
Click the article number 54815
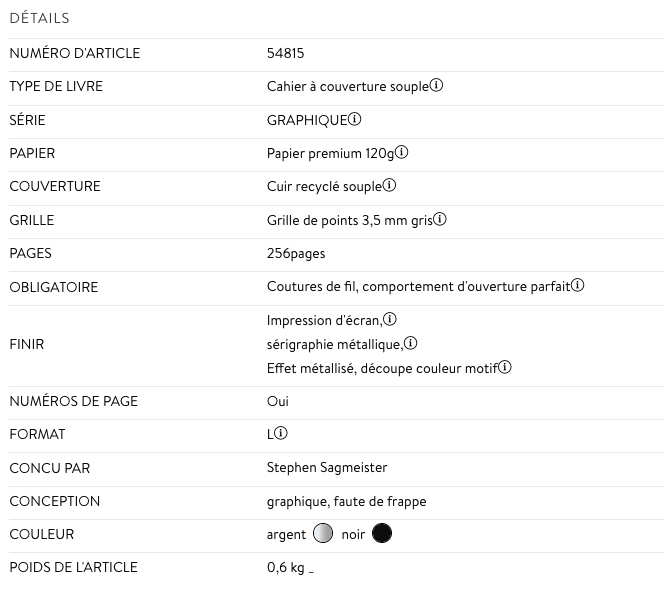click(x=285, y=53)
